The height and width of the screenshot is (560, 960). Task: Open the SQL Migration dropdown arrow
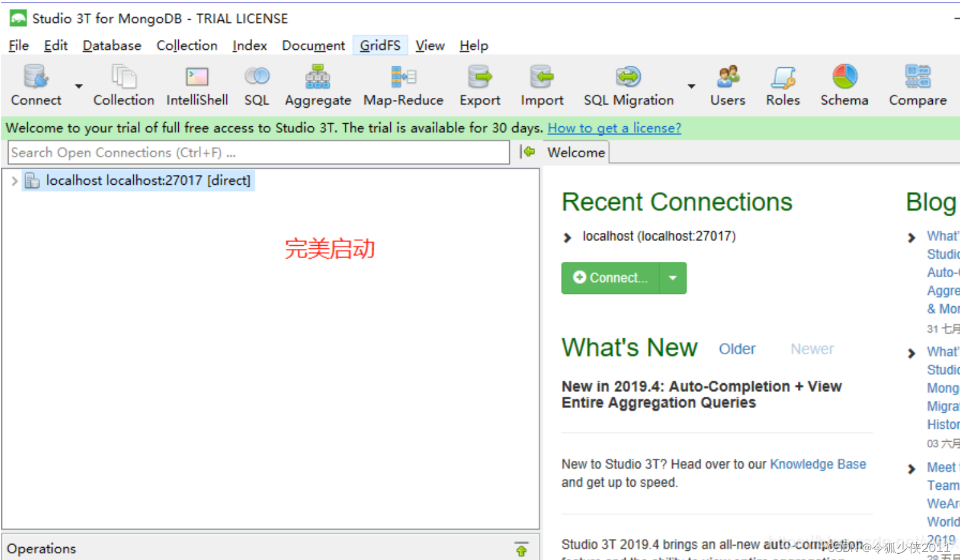(691, 86)
